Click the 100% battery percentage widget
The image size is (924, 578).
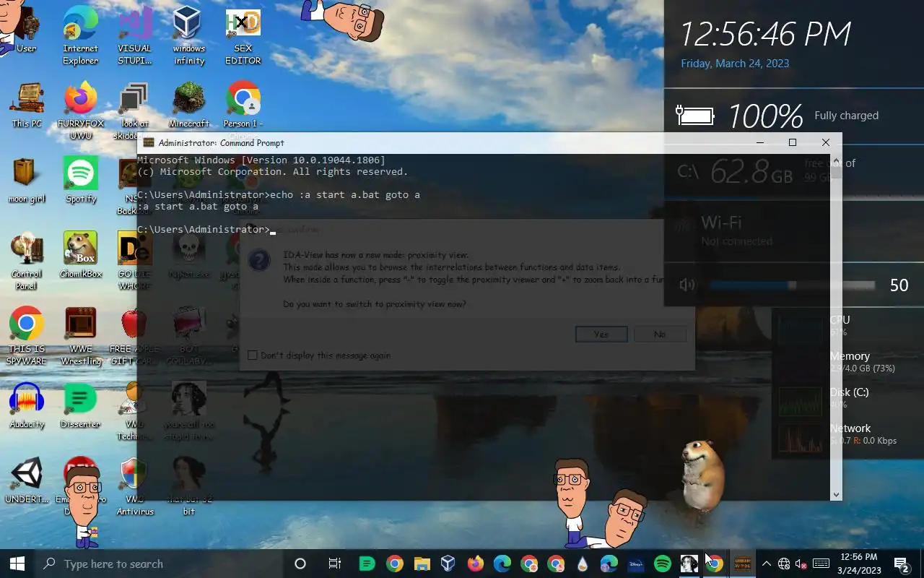(x=764, y=116)
